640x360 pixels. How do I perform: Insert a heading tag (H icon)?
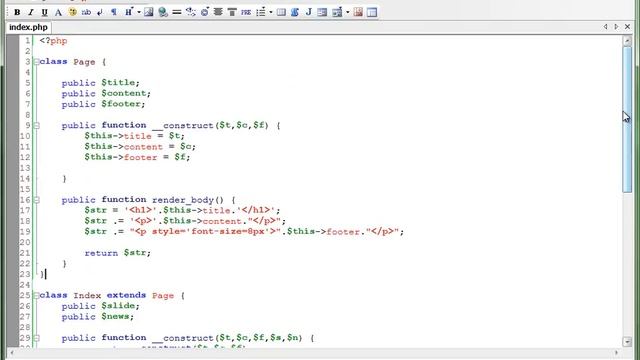[129, 12]
